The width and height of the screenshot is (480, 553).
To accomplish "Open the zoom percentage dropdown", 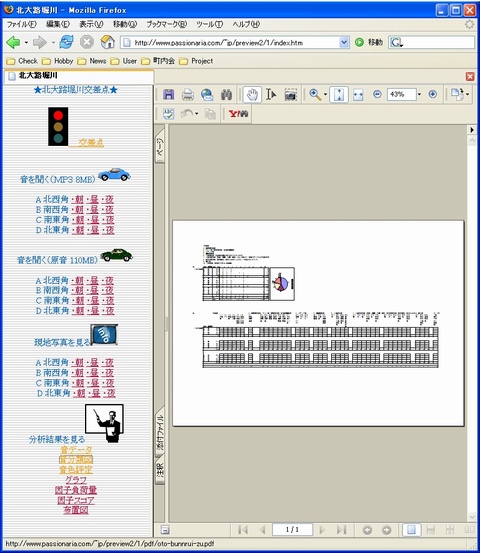I will pos(419,94).
